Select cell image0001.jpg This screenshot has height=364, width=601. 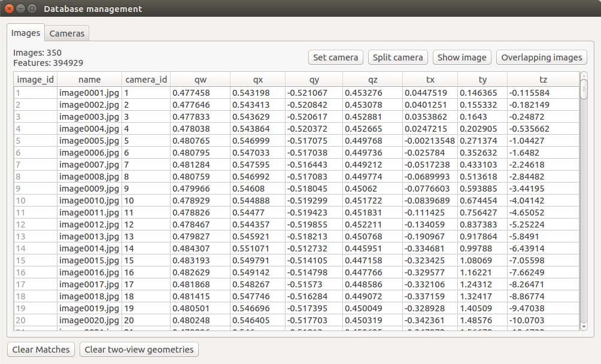[89, 93]
